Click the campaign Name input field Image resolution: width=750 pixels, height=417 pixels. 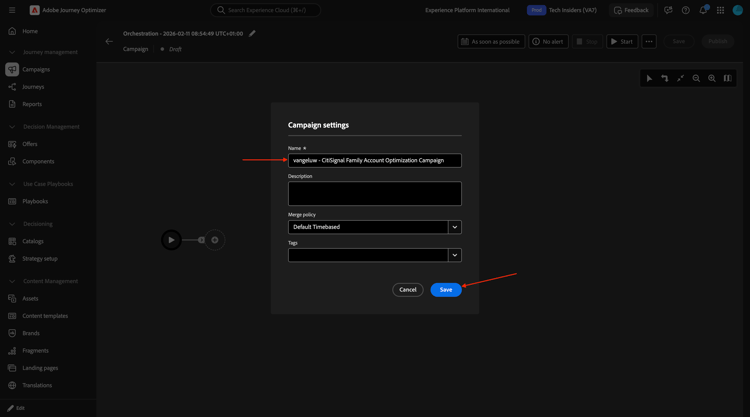pos(375,161)
